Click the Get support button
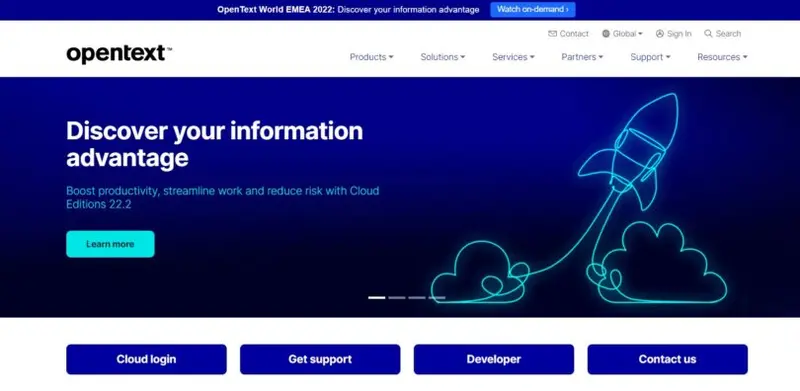 click(320, 359)
